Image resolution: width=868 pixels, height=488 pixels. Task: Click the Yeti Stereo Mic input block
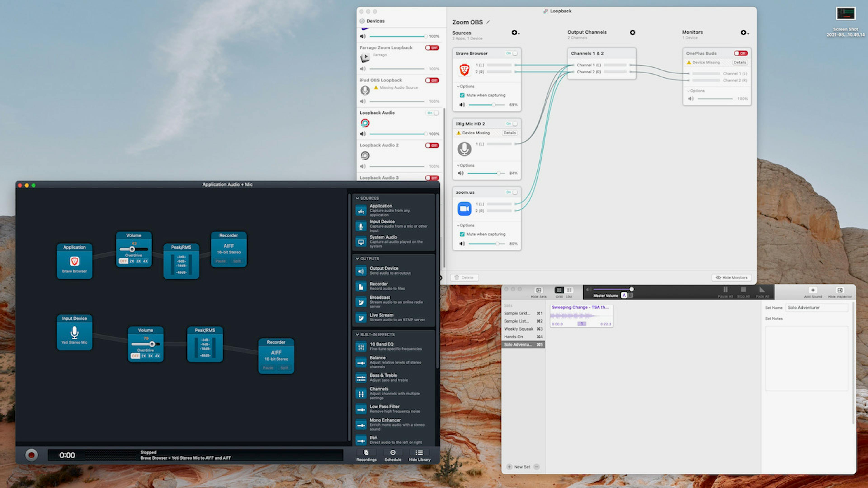coord(74,332)
